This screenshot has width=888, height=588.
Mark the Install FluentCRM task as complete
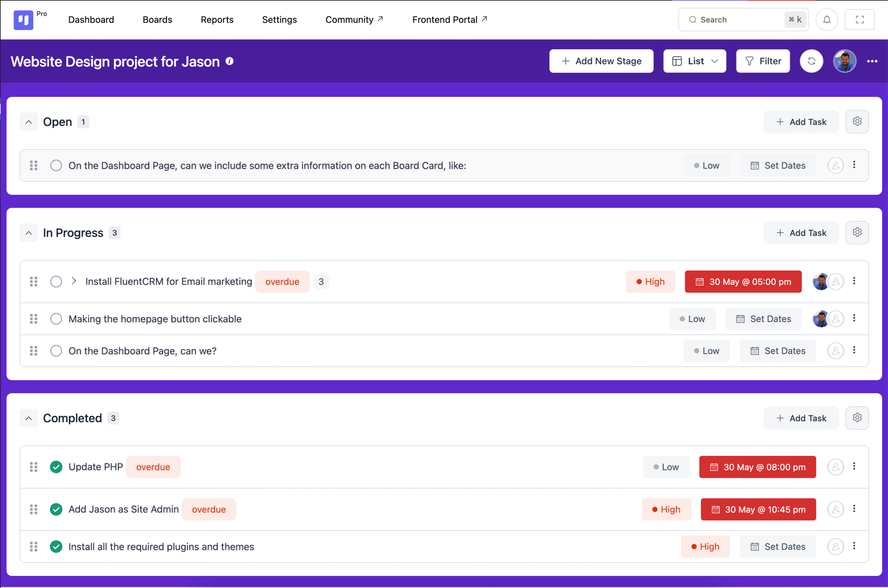[x=56, y=282]
